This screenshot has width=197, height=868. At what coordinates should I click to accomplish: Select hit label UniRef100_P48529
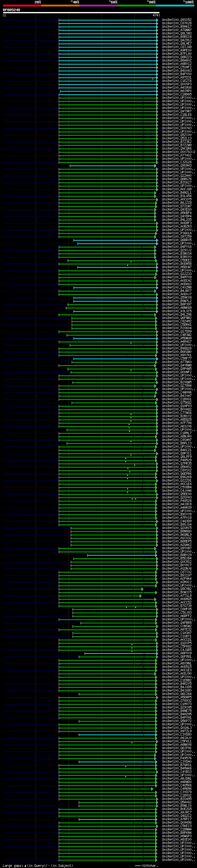tap(177, 460)
